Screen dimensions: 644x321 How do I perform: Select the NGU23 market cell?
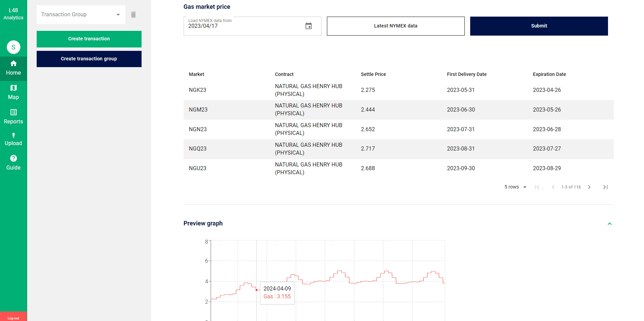click(198, 168)
